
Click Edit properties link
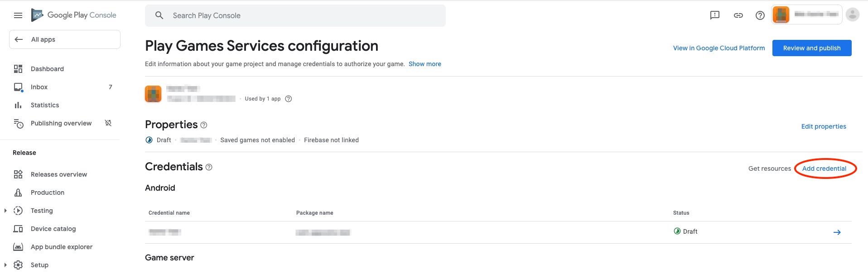[824, 126]
